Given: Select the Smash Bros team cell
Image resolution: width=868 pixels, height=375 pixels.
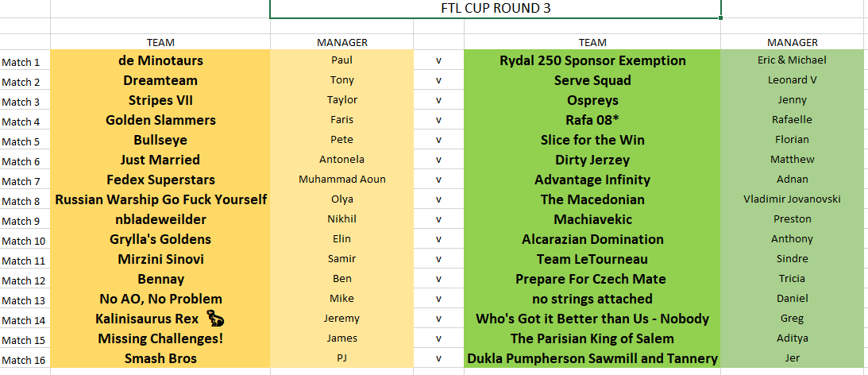Looking at the screenshot, I should coord(160,358).
